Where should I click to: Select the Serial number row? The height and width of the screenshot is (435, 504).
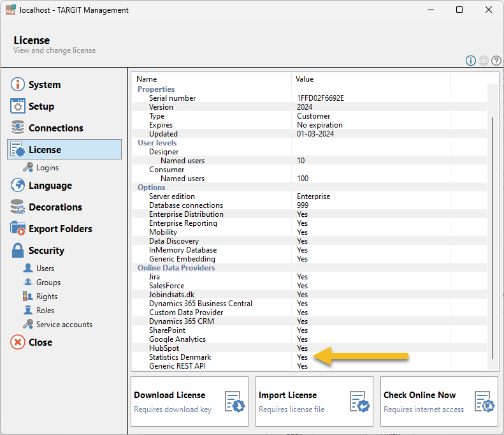[x=309, y=98]
